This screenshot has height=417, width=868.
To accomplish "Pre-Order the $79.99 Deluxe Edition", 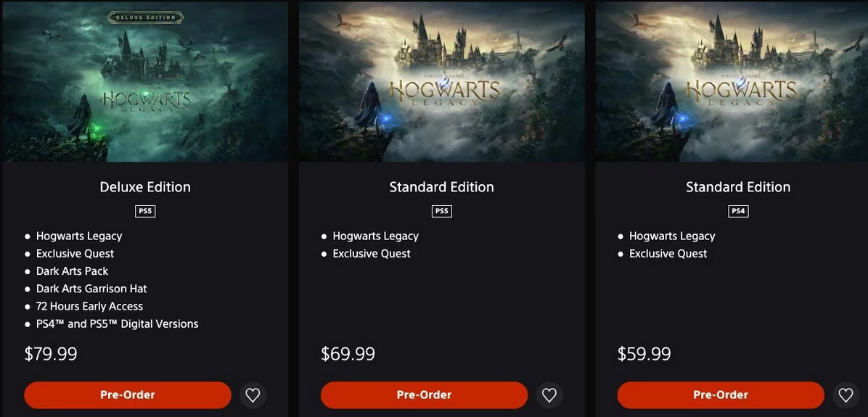I will tap(128, 395).
